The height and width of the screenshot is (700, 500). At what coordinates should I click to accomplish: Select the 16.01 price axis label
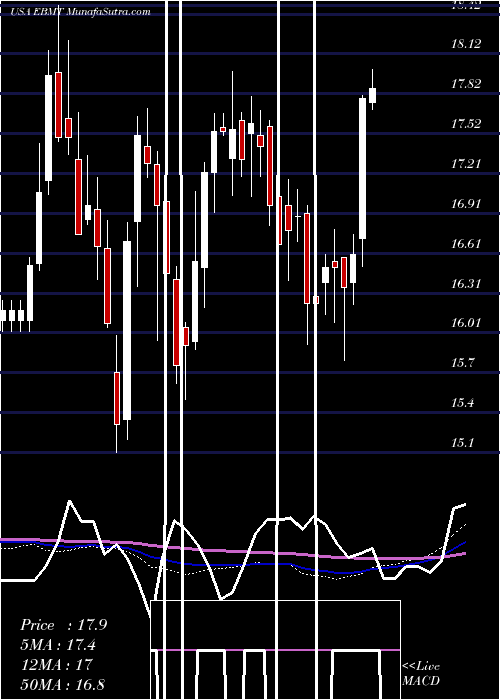(x=466, y=322)
